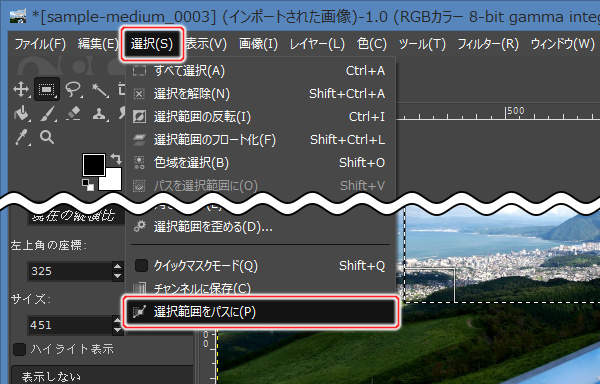Select the Bucket Fill tool
This screenshot has height=384, width=600.
[21, 114]
